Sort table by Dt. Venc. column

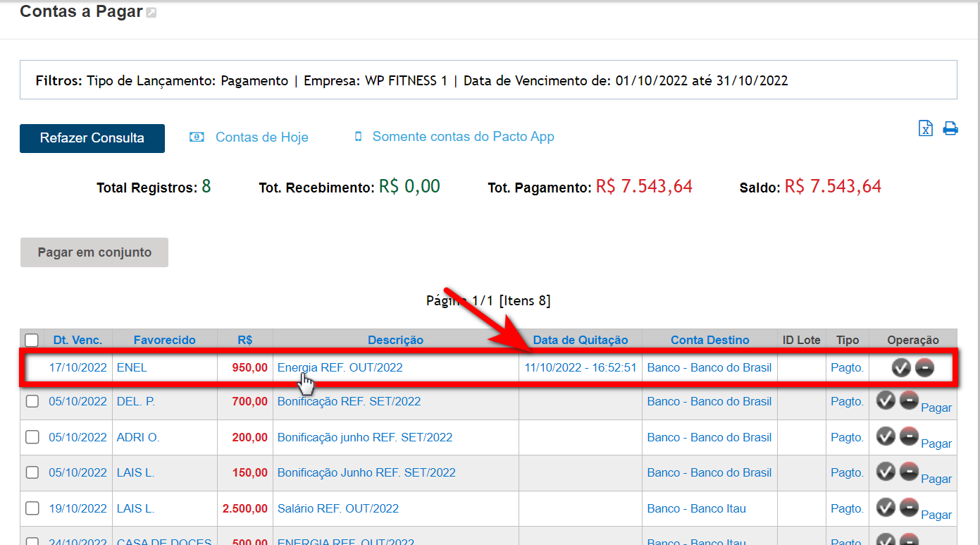click(x=77, y=340)
